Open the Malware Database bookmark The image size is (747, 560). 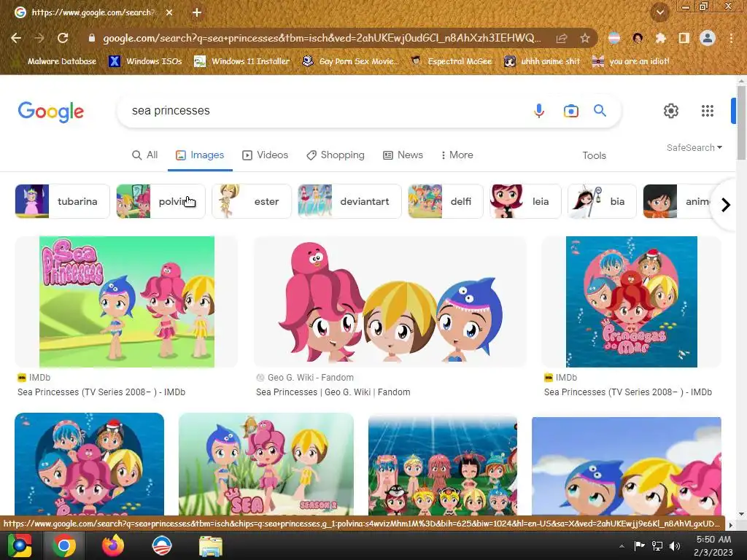coord(55,61)
